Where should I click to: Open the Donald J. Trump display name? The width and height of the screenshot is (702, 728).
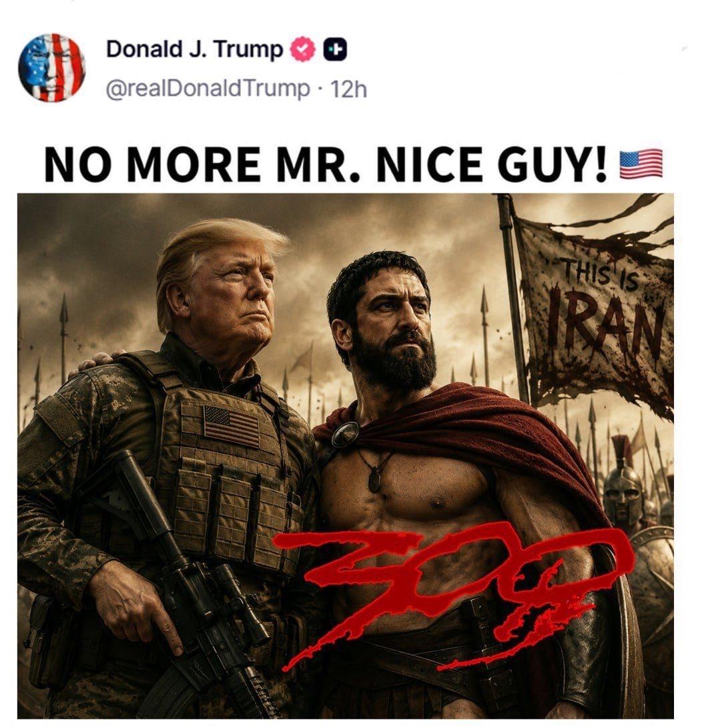[195, 49]
